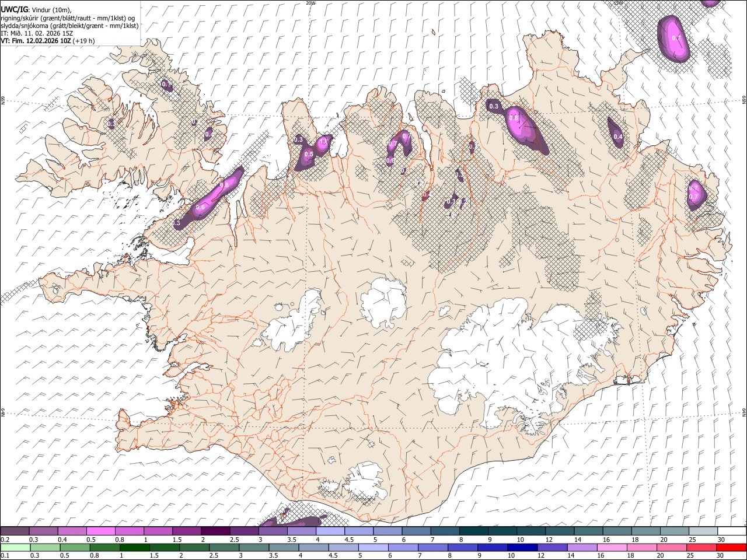Click the 'slydda/snjókoma' legend description line
The height and width of the screenshot is (560, 747).
69,26
